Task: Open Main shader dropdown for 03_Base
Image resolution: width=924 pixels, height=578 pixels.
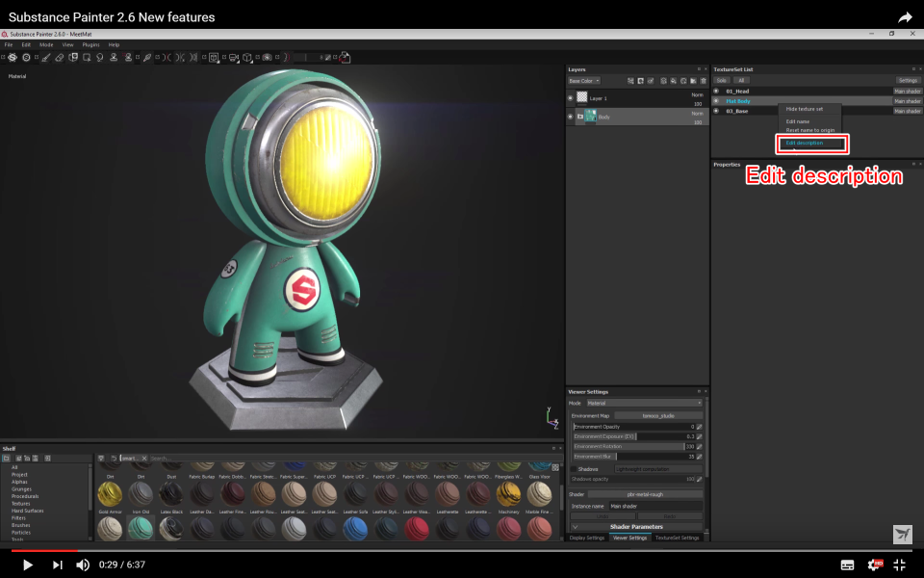Action: coord(907,111)
